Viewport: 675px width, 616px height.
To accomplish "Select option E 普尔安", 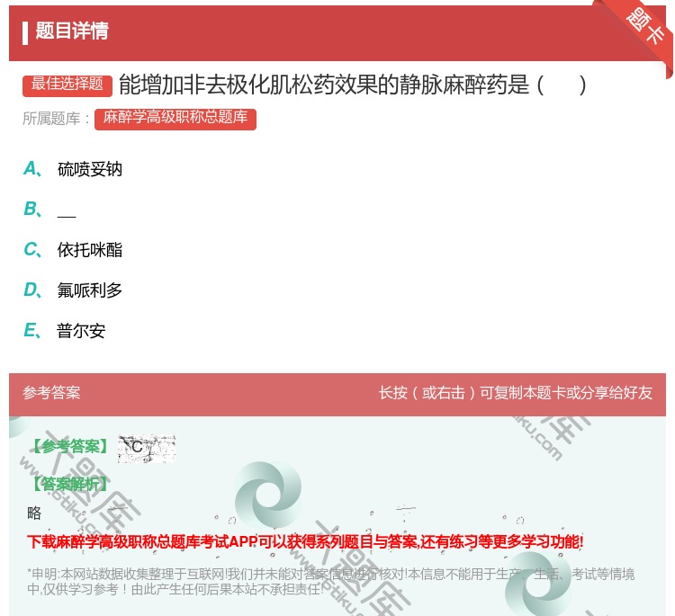I will click(x=65, y=331).
